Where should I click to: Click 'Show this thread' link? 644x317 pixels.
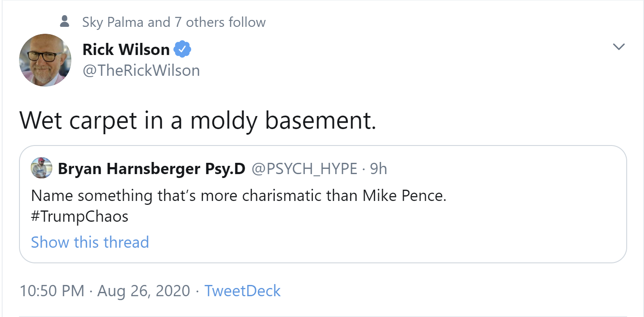[x=90, y=242]
